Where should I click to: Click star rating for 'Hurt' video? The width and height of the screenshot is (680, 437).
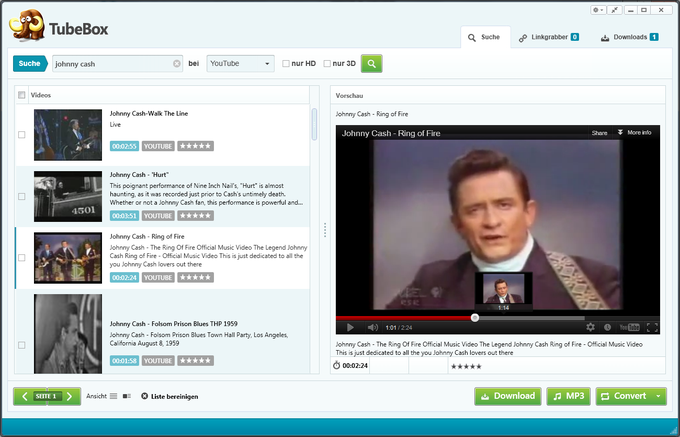(x=196, y=216)
